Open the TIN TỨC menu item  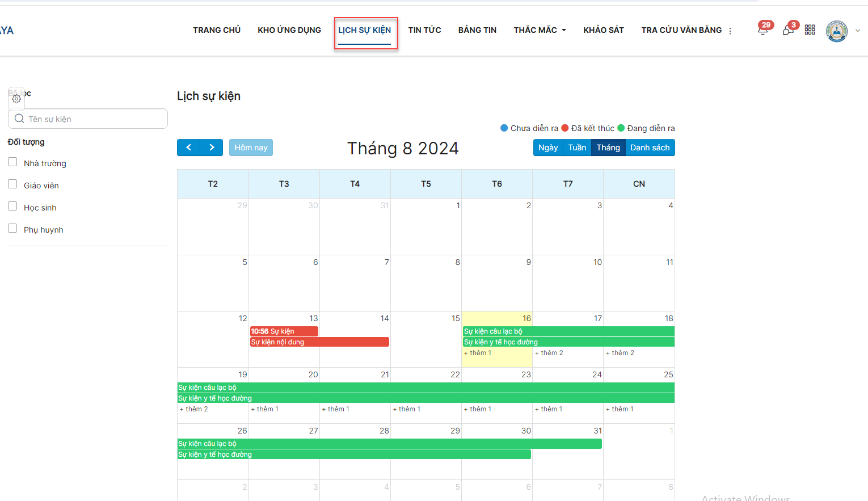[x=424, y=30]
